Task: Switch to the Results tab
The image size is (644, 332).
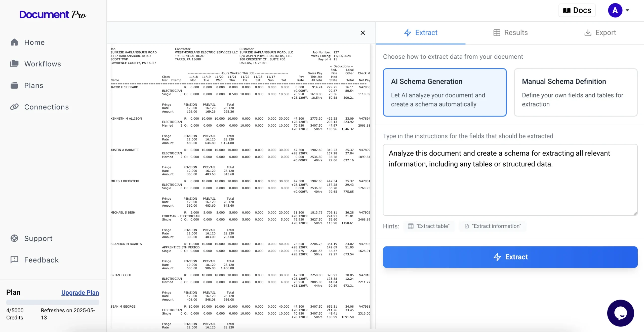Action: coord(510,32)
